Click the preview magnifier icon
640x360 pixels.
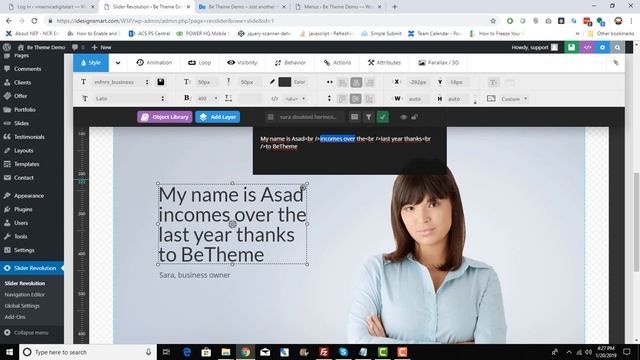[x=617, y=47]
